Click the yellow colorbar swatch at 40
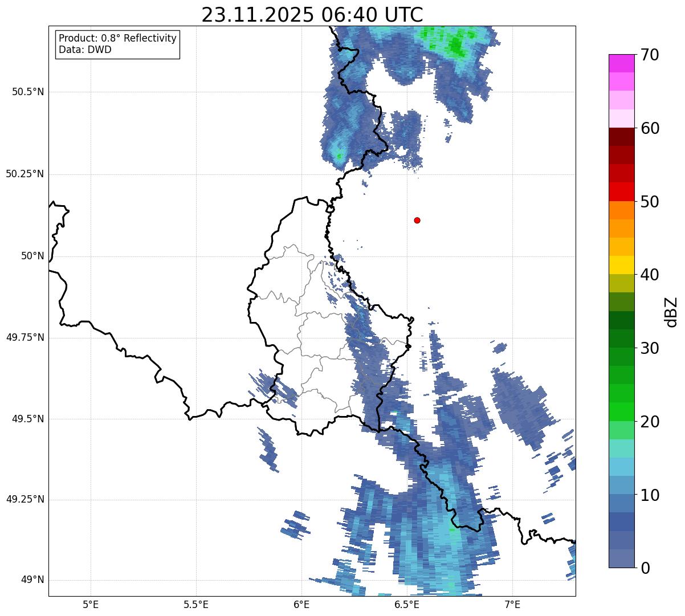Screen dimensions: 685x616 coord(621,265)
